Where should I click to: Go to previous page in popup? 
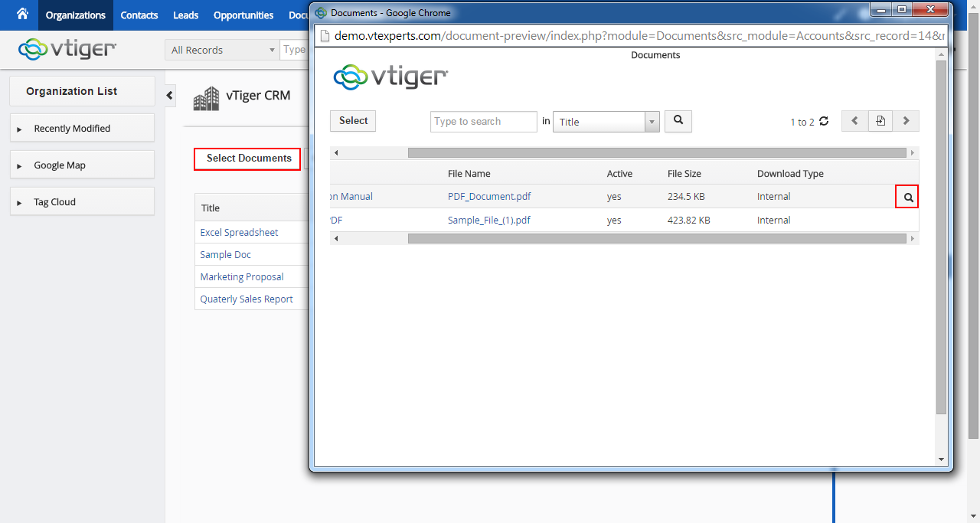[x=854, y=121]
